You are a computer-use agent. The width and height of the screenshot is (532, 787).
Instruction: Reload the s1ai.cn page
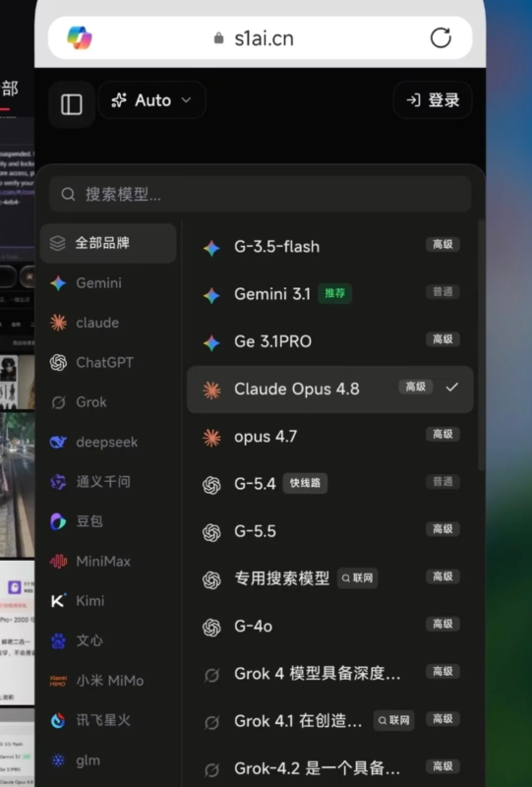point(441,38)
